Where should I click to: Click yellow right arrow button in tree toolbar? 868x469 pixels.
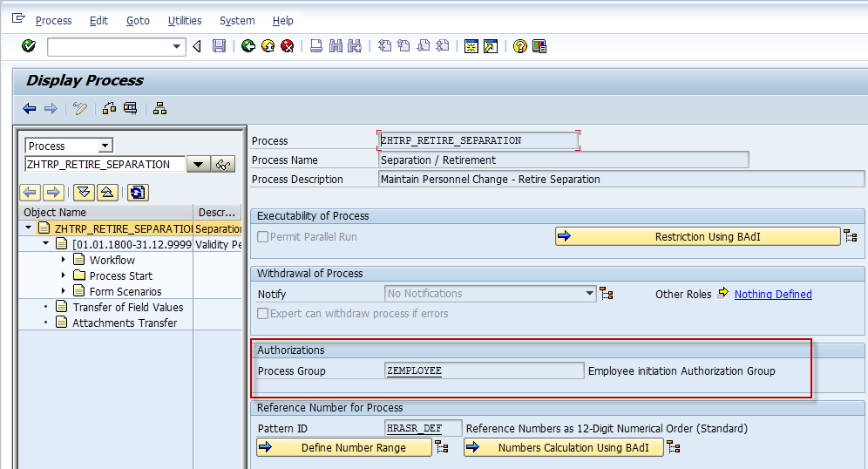(x=53, y=193)
